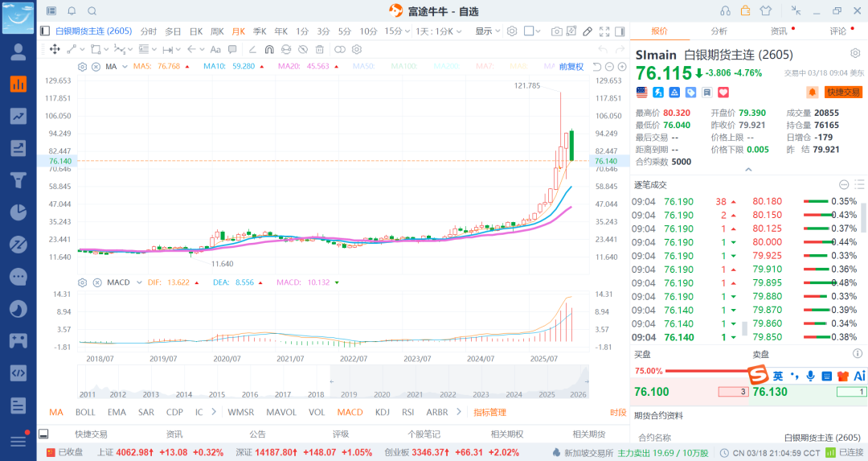
Task: Enable the magnet snap tool
Action: point(269,49)
